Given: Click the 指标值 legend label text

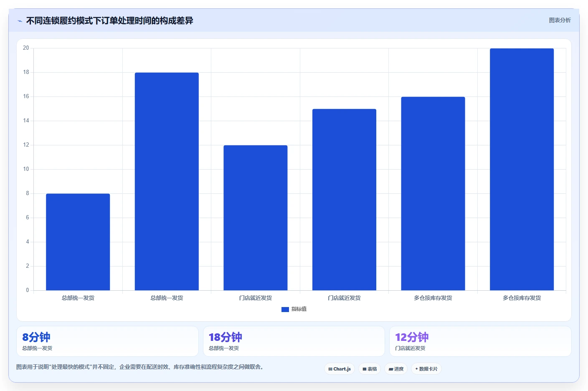Looking at the screenshot, I should 299,309.
